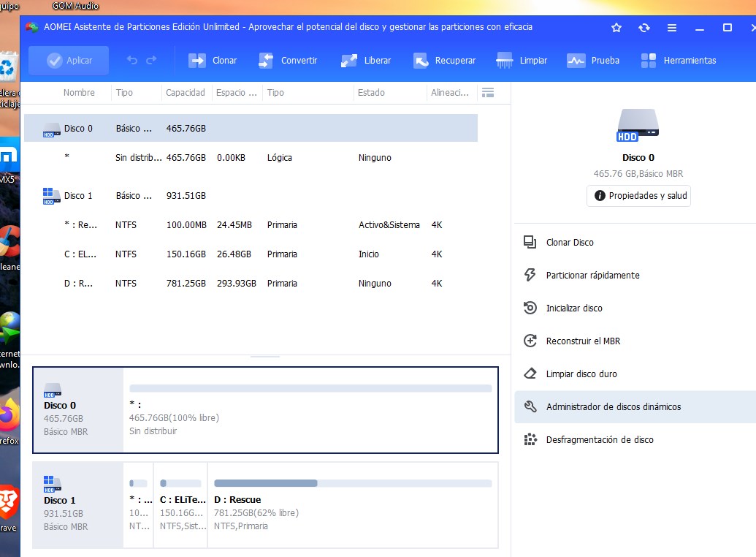Open the Clonar tool
This screenshot has width=756, height=557.
(213, 61)
